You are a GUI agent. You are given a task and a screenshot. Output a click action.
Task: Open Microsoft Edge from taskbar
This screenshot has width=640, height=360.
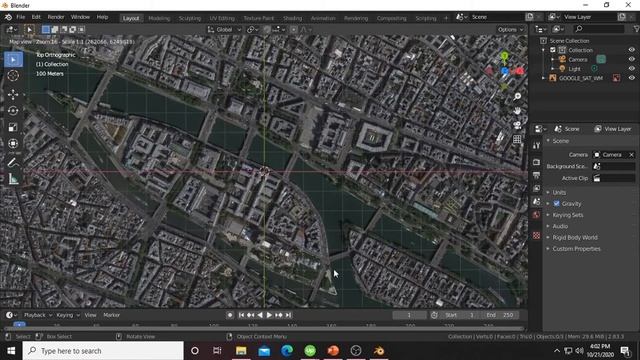point(287,351)
